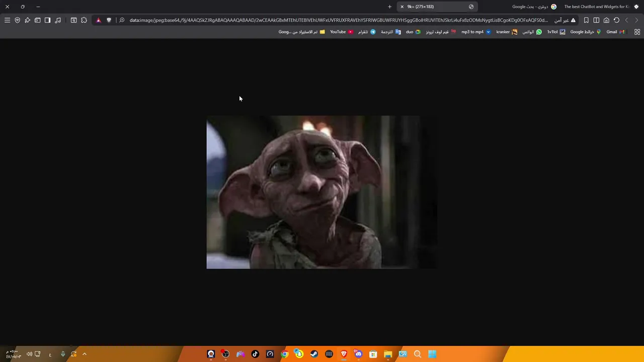The width and height of the screenshot is (644, 362).
Task: Bookmark this page with the bookmark icon
Action: 586,20
